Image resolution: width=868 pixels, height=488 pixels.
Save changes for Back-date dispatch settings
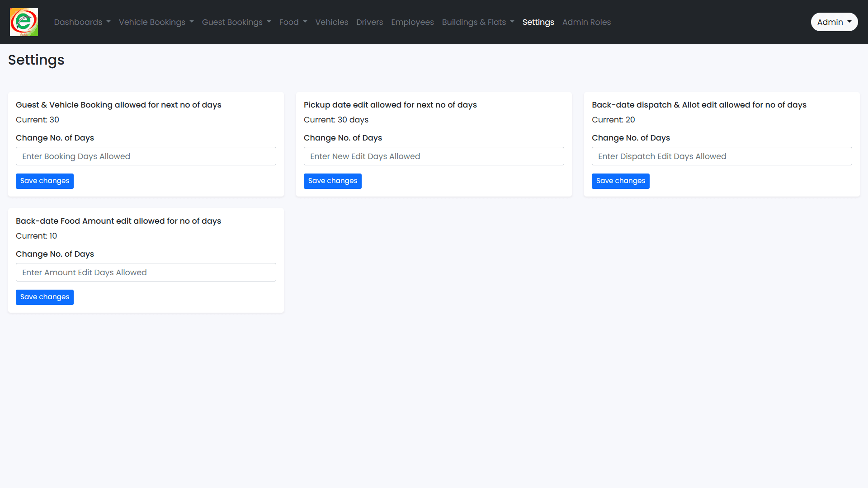coord(620,181)
